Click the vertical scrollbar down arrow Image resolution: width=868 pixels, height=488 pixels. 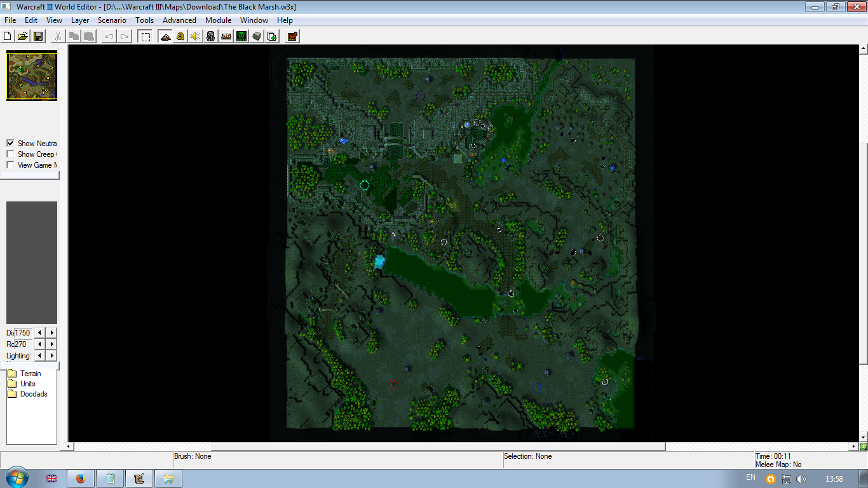[863, 438]
